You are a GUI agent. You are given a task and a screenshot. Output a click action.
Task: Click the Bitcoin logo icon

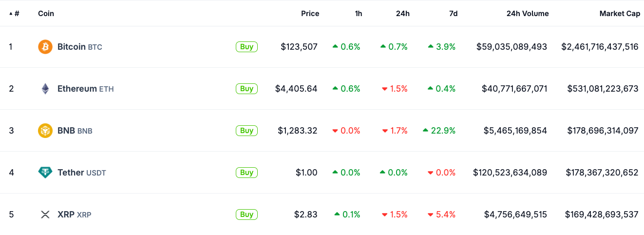click(x=45, y=47)
